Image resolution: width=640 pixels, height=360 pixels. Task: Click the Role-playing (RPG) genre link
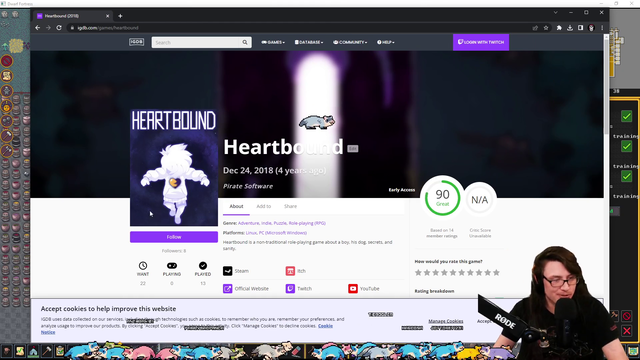[x=307, y=223]
